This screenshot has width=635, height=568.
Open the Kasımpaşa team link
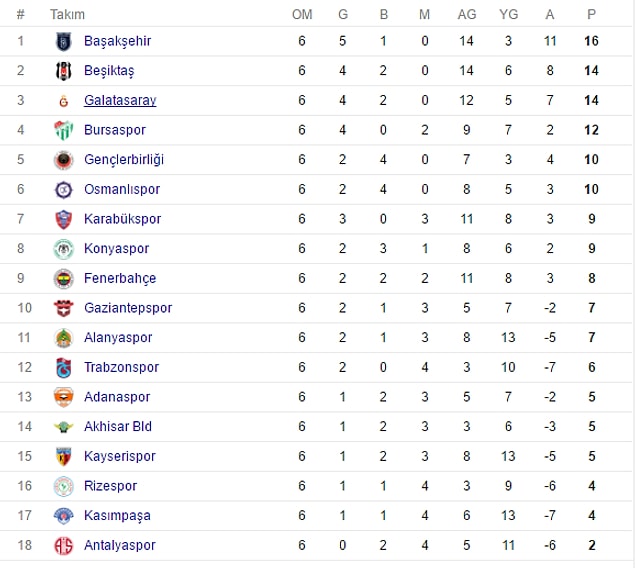click(x=117, y=515)
